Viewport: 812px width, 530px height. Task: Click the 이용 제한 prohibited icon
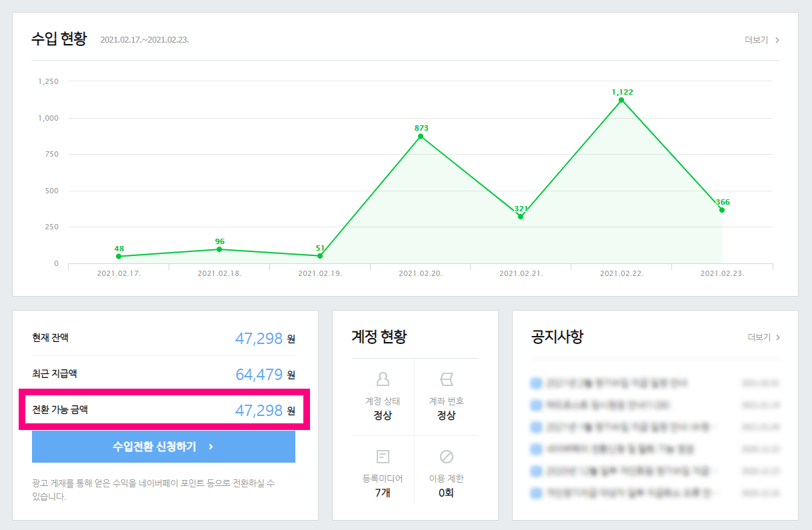pyautogui.click(x=446, y=457)
